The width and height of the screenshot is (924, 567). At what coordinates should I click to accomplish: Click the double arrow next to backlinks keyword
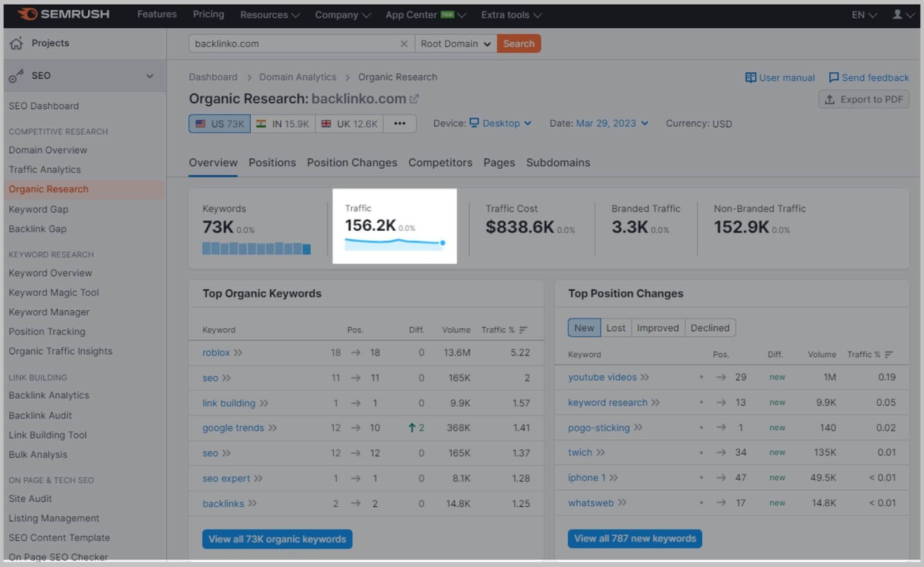(252, 504)
